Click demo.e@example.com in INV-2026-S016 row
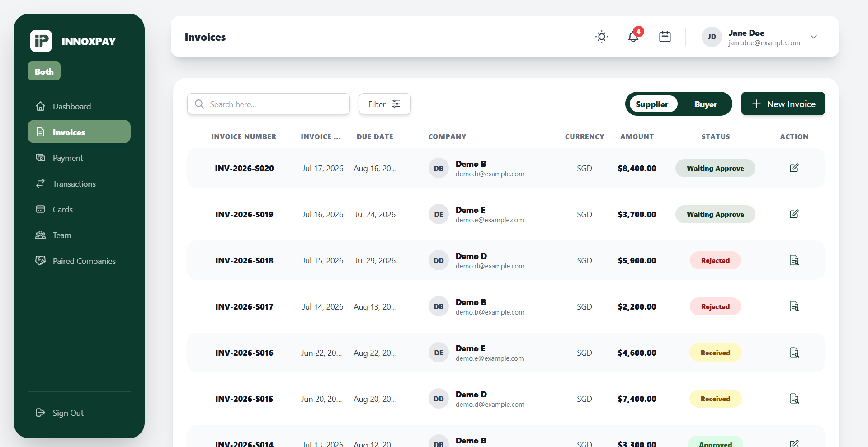Screen dimensions: 868x447 coord(490,358)
